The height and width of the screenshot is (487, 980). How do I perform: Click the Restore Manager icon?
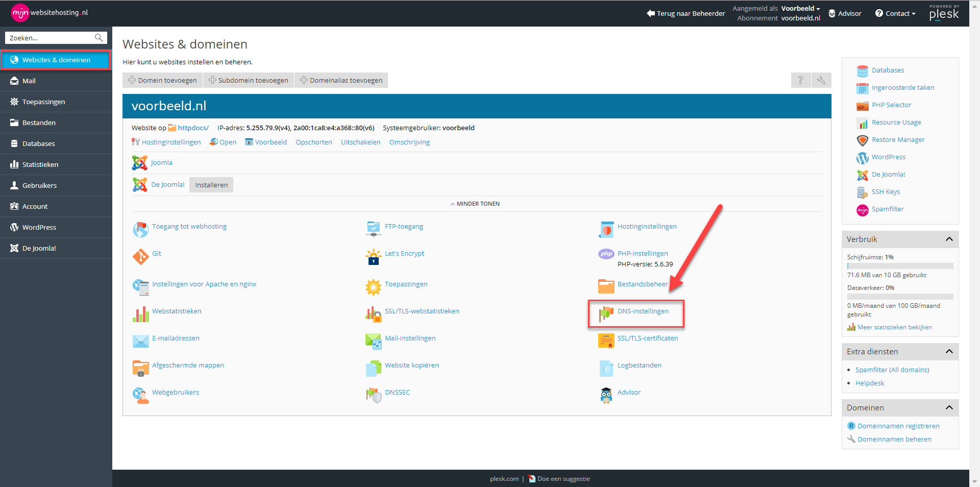point(862,140)
